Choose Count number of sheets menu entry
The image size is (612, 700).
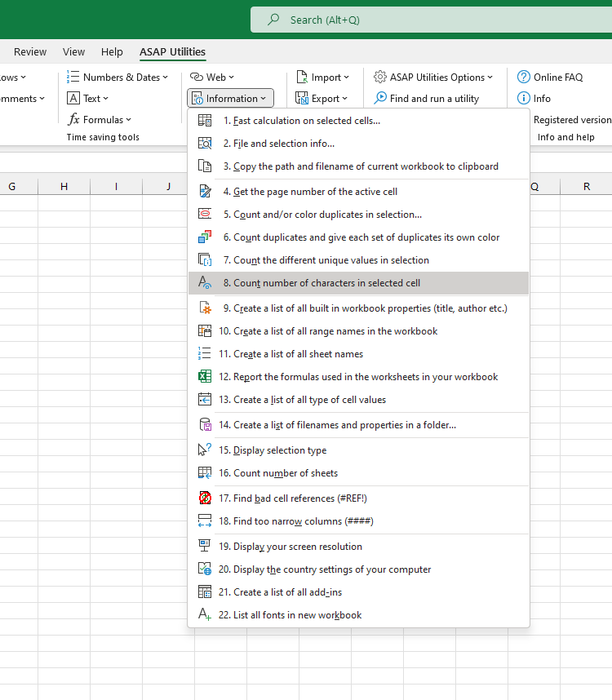click(x=358, y=472)
